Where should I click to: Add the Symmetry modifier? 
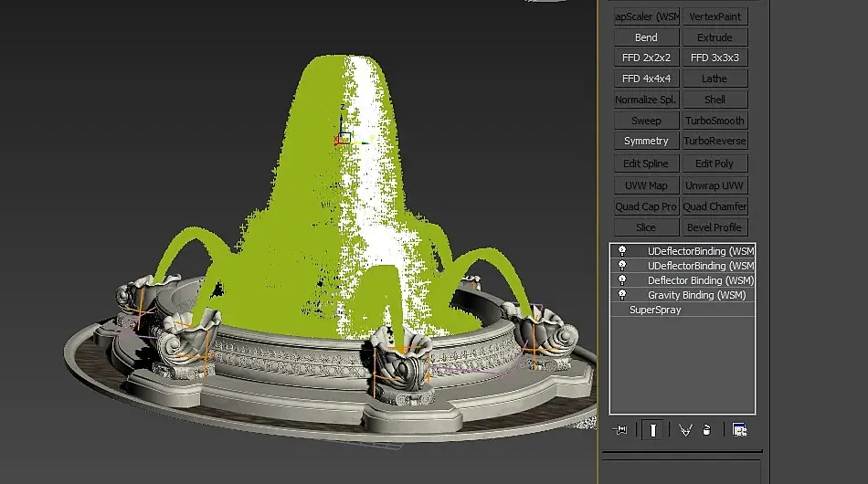click(x=646, y=141)
